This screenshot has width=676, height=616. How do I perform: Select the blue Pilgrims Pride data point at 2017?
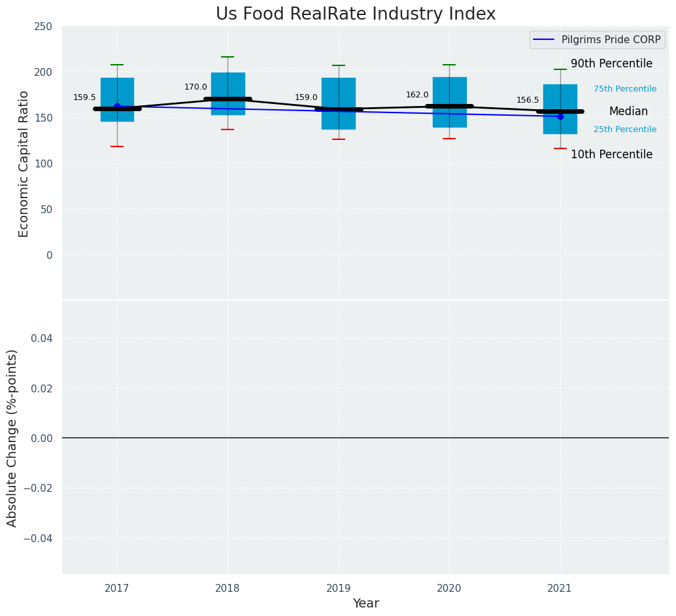(x=117, y=106)
